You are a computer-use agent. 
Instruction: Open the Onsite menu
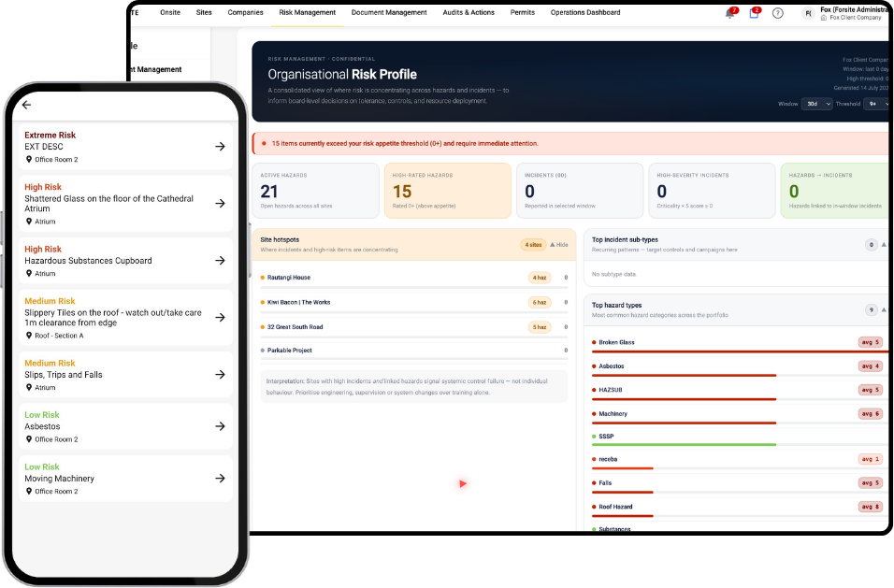[x=170, y=12]
